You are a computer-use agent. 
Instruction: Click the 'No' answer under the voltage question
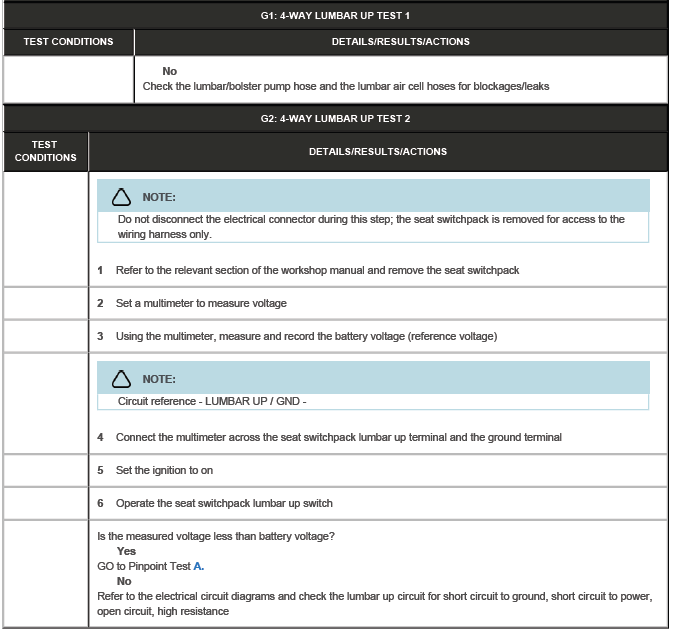pyautogui.click(x=124, y=581)
